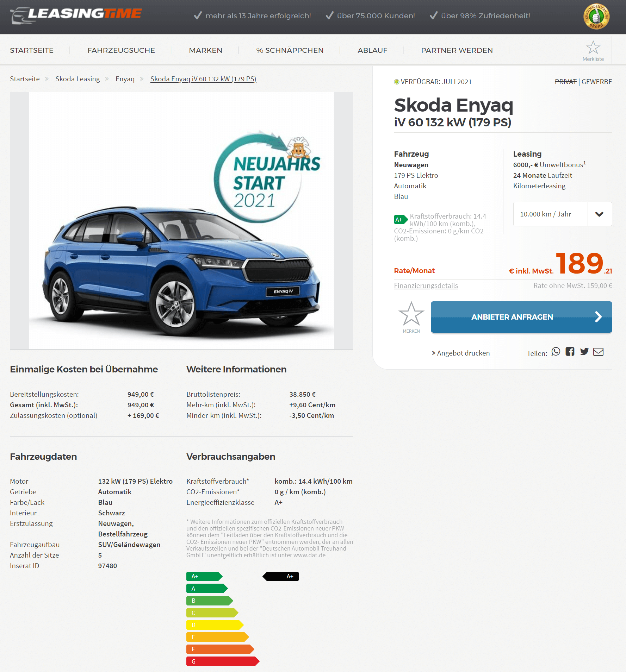Image resolution: width=626 pixels, height=672 pixels.
Task: Click the Neujahrs Start 2021 badge
Action: click(267, 177)
